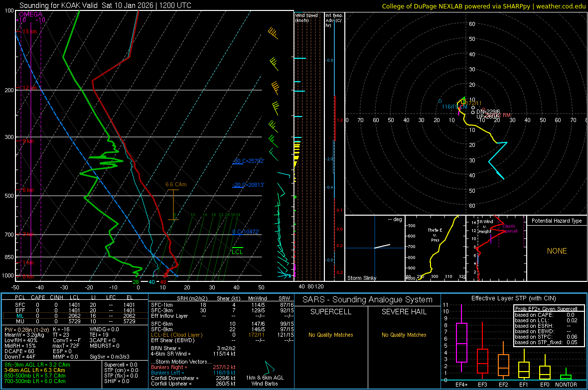Click the NONE hazard type text
This screenshot has width=588, height=390.
point(557,251)
